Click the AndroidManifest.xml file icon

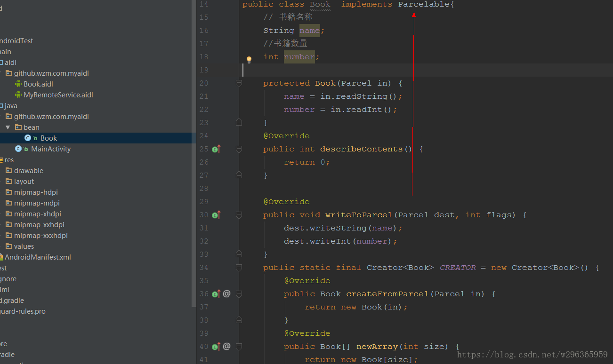pyautogui.click(x=2, y=257)
